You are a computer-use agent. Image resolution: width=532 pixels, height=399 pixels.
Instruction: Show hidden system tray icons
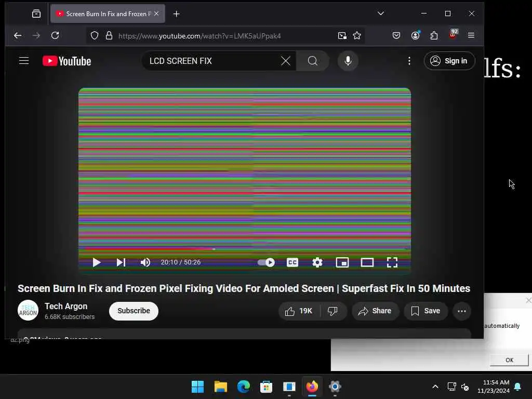(x=435, y=387)
